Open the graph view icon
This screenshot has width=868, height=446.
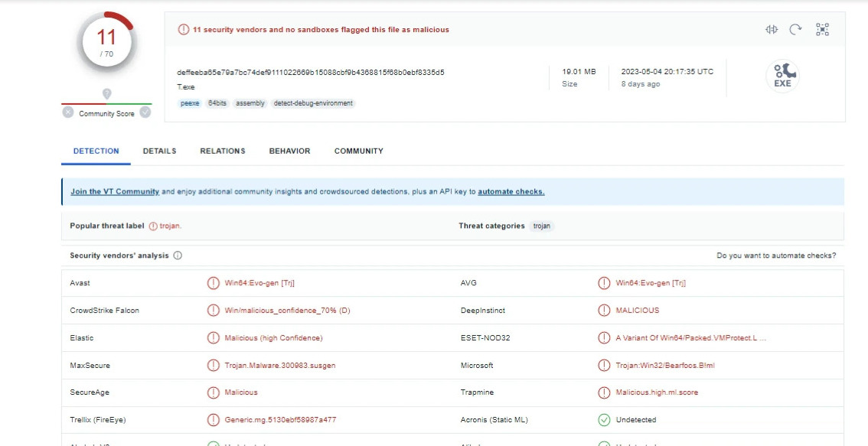pos(822,29)
